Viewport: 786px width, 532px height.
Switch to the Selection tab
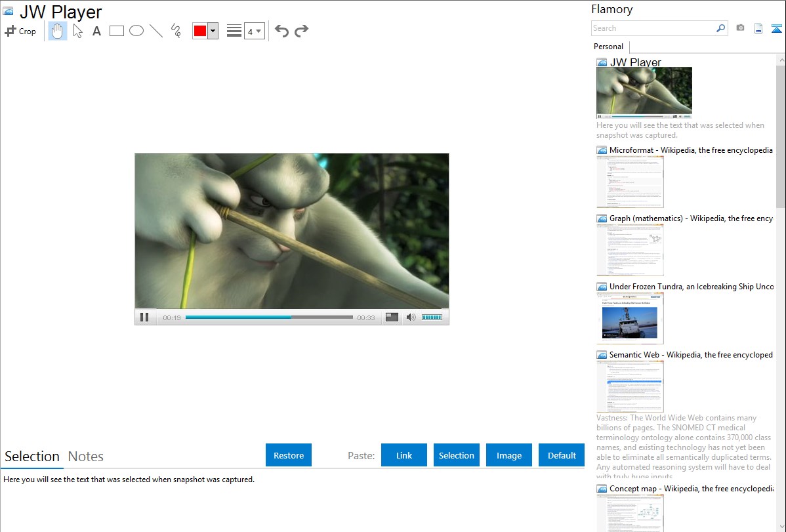pyautogui.click(x=32, y=457)
